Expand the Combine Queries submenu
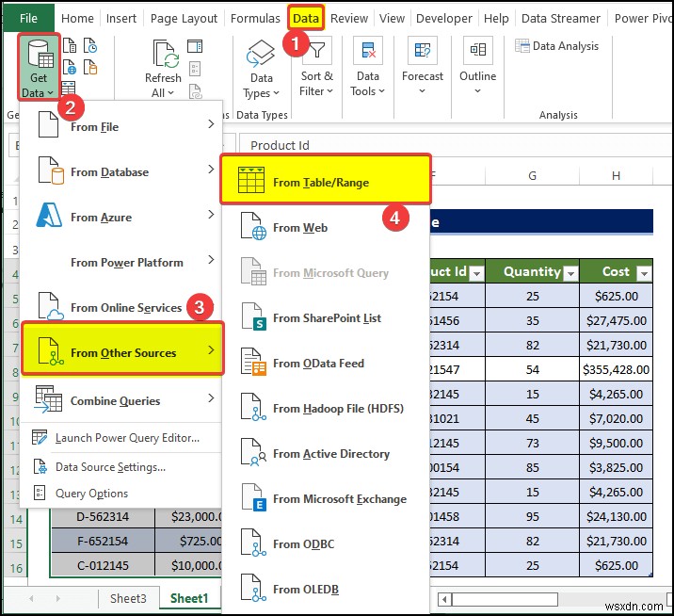Screen dimensions: 674x616 click(121, 400)
